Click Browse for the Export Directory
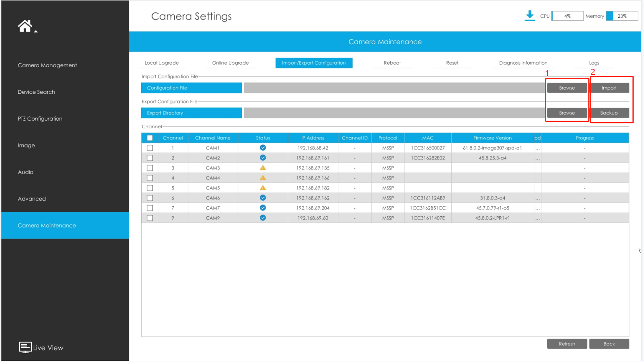 [x=567, y=113]
